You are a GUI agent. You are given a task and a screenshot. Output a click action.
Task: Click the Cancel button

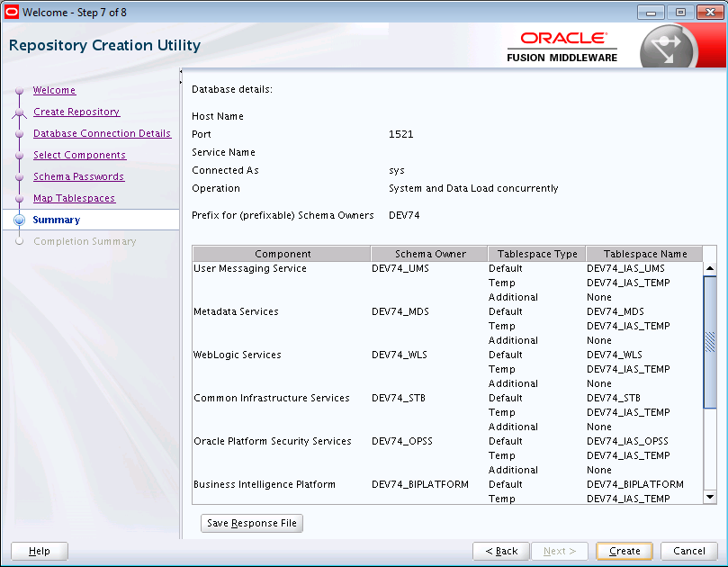click(x=689, y=551)
